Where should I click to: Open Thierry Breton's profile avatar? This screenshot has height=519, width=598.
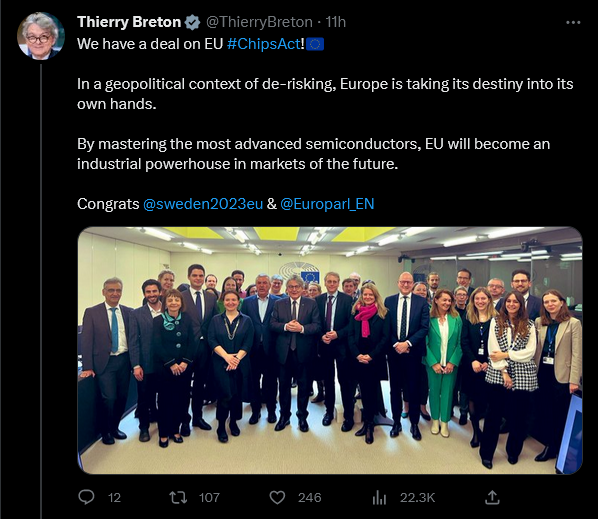tap(40, 36)
